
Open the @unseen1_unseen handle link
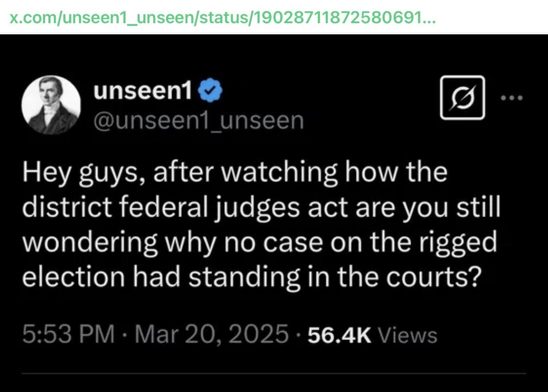pos(199,121)
